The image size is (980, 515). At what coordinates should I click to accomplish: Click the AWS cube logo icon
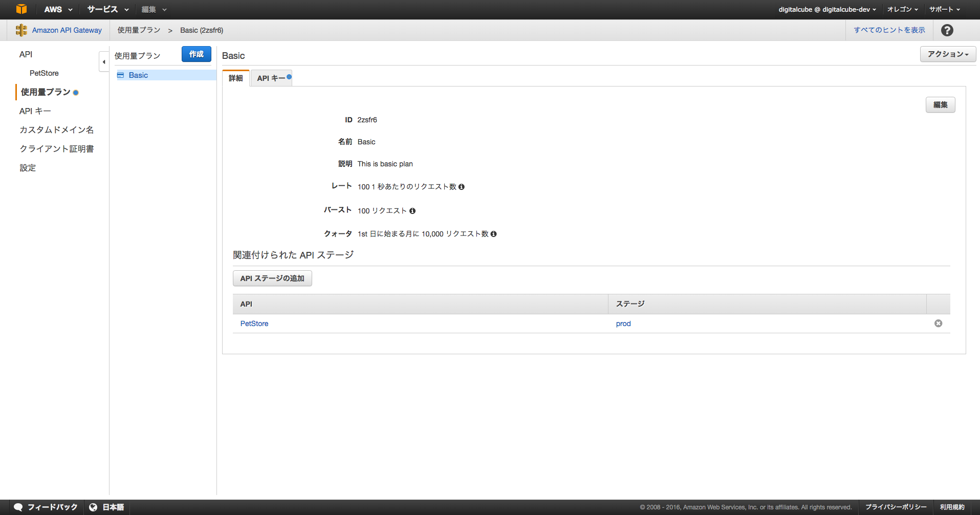pos(21,9)
